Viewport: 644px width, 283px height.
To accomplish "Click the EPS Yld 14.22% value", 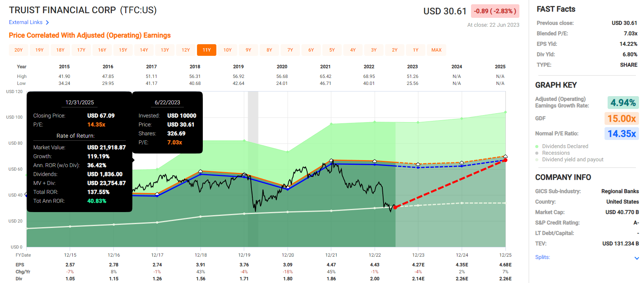I will (x=629, y=44).
